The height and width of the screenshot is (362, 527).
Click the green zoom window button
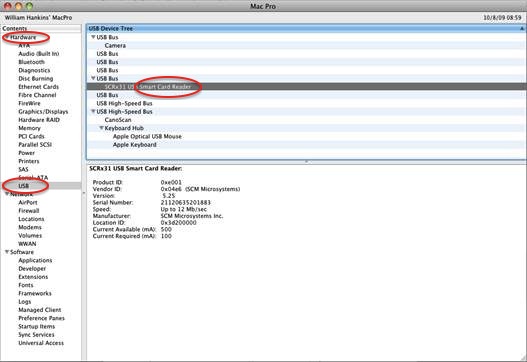(29, 6)
